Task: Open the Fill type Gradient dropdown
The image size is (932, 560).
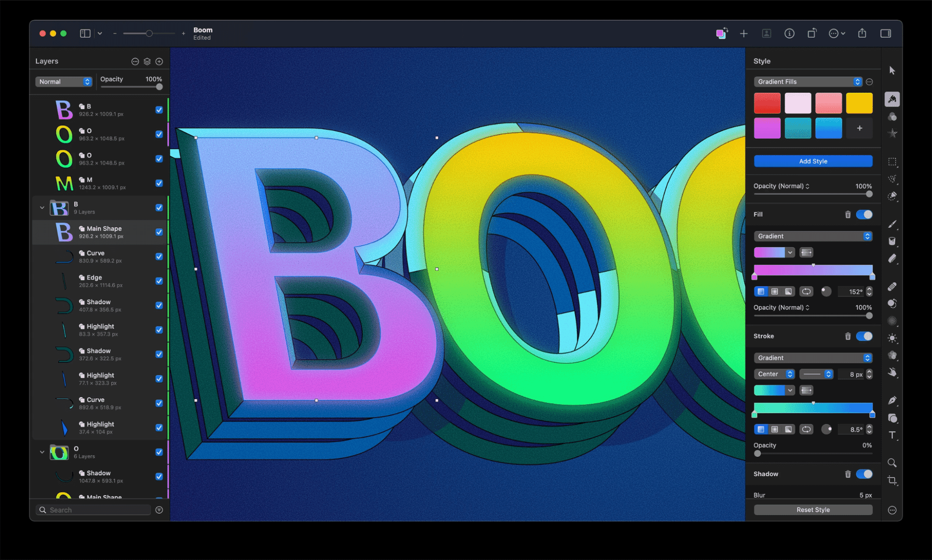Action: pos(813,236)
